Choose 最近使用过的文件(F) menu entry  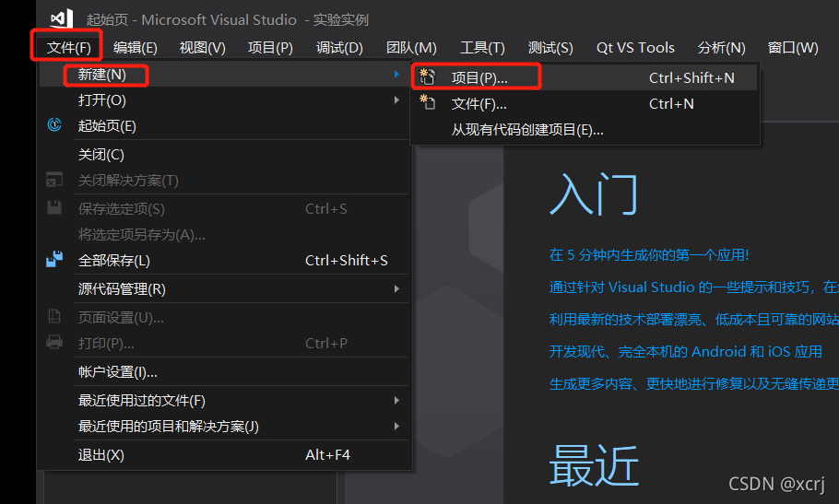(x=222, y=400)
